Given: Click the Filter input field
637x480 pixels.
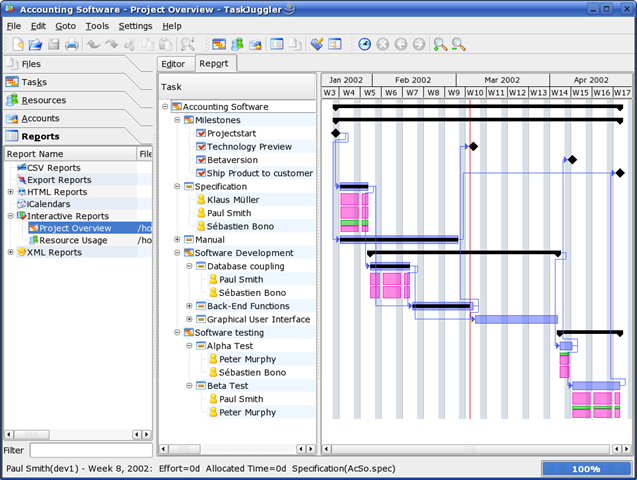Looking at the screenshot, I should click(90, 451).
